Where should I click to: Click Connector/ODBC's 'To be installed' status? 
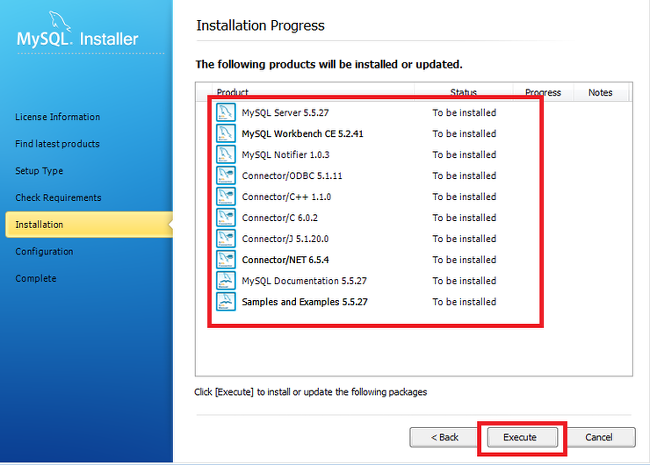pos(464,176)
